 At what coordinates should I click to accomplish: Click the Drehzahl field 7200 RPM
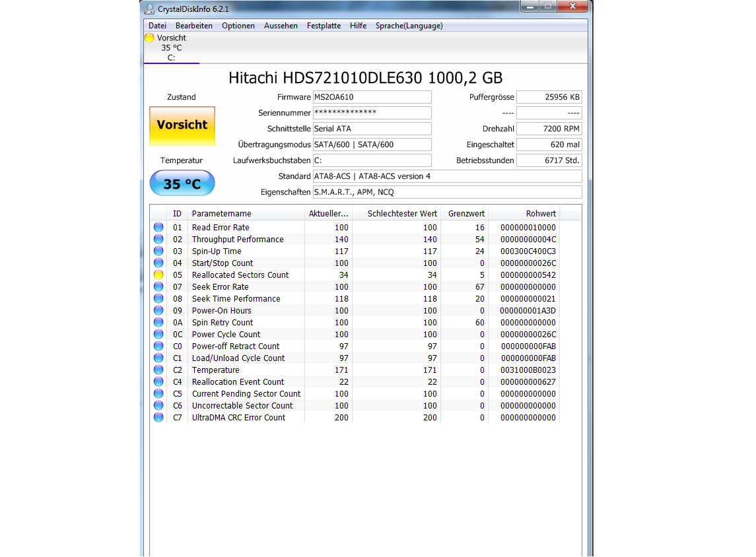(549, 129)
